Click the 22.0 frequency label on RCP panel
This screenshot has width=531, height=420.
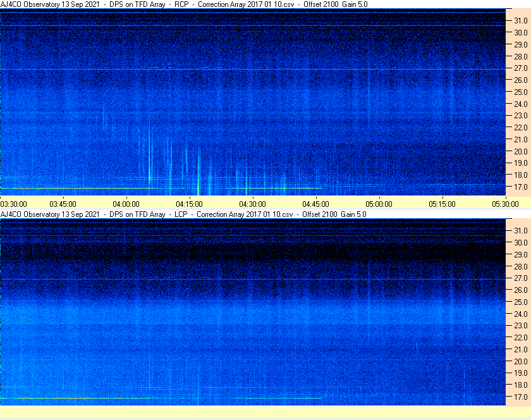click(521, 128)
